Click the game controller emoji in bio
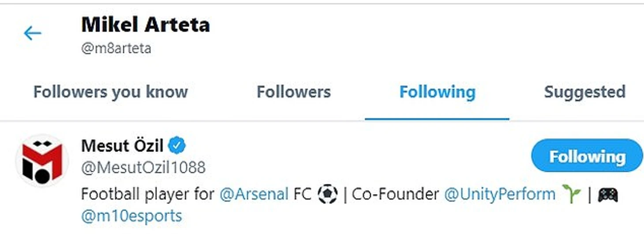Screen dimensions: 644x234 coord(607,194)
